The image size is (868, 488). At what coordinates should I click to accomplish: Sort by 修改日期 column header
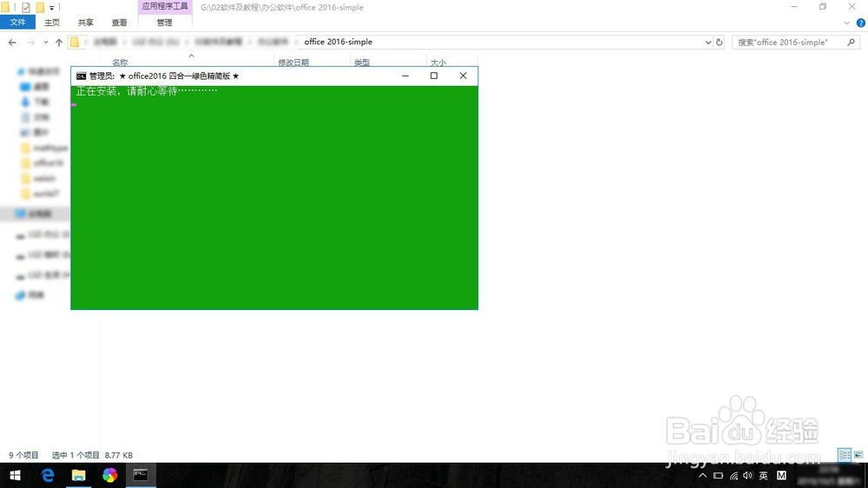point(293,63)
